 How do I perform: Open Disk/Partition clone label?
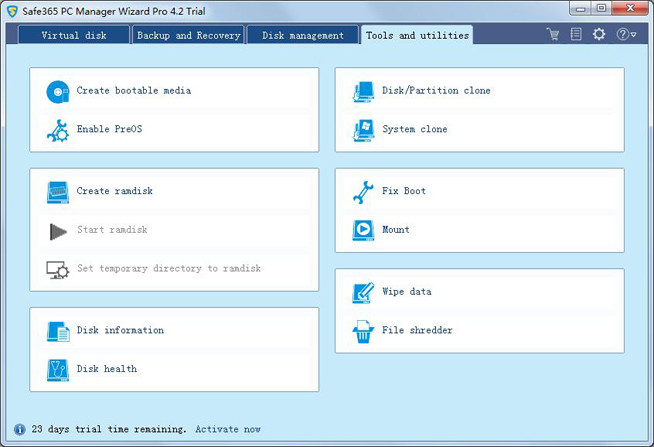click(x=436, y=90)
